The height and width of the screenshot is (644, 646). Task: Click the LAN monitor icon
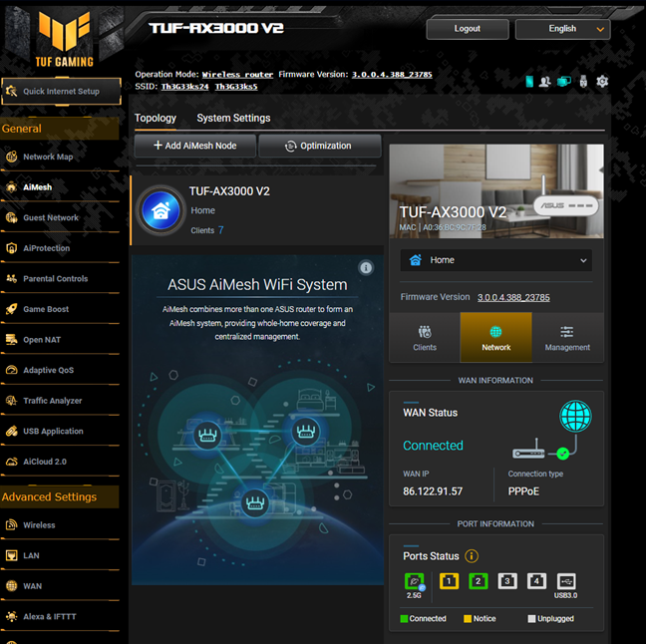[x=12, y=555]
